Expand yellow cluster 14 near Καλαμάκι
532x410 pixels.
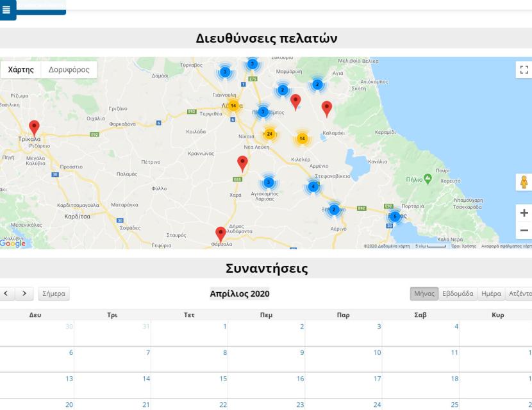[302, 138]
